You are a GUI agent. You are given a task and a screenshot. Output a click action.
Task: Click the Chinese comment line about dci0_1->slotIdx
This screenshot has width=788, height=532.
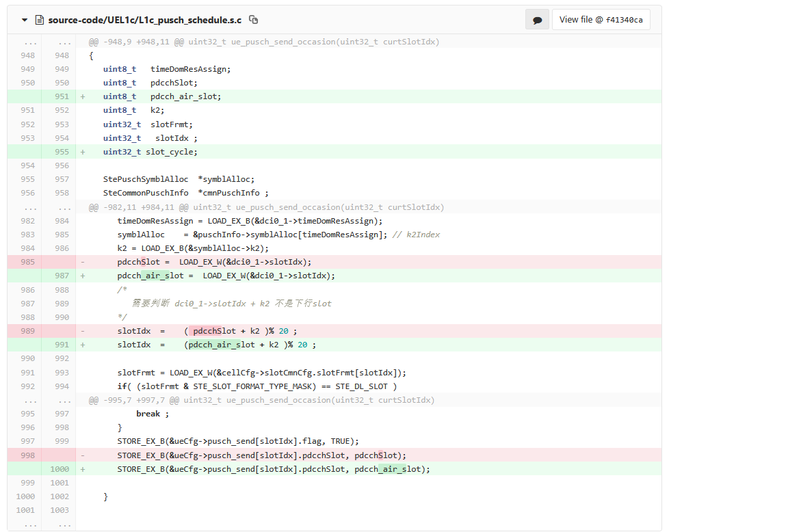tap(231, 304)
